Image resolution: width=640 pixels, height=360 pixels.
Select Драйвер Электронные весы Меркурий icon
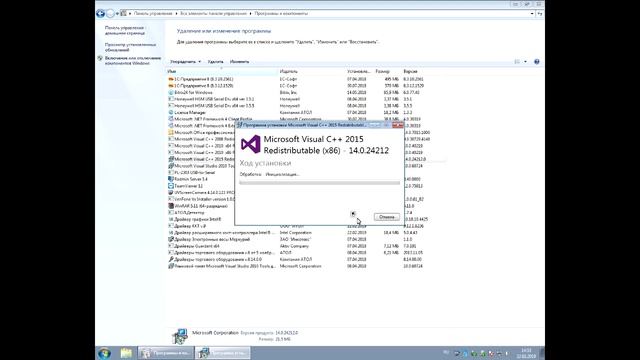[x=171, y=239]
